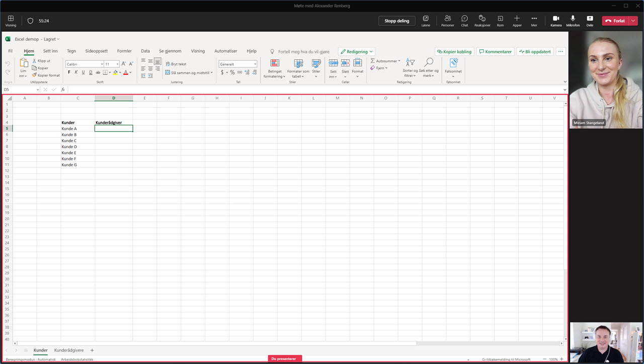Open Sorter og filtrer options
This screenshot has width=644, height=364.
tap(410, 69)
